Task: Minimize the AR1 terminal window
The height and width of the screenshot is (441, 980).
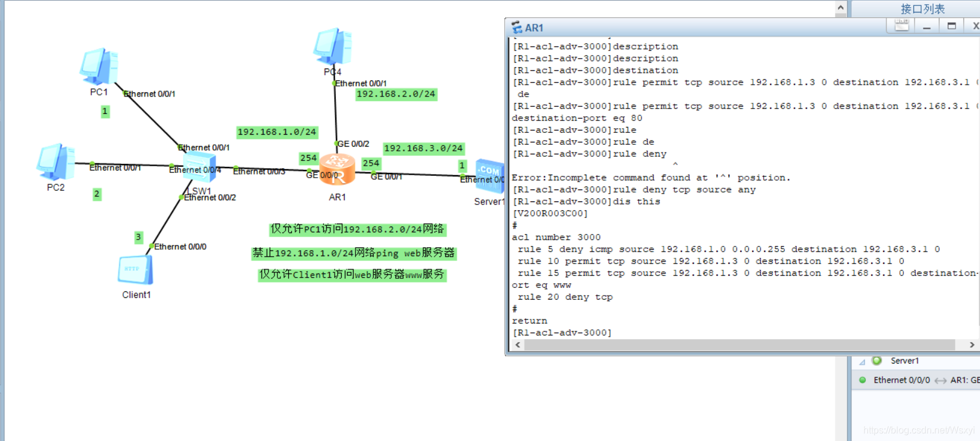Action: tap(926, 26)
